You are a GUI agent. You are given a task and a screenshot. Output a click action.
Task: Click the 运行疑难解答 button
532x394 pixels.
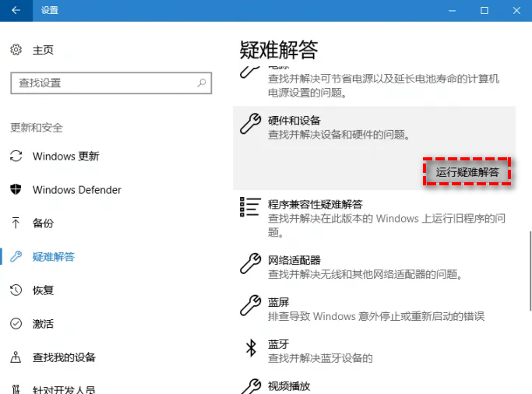pos(467,172)
